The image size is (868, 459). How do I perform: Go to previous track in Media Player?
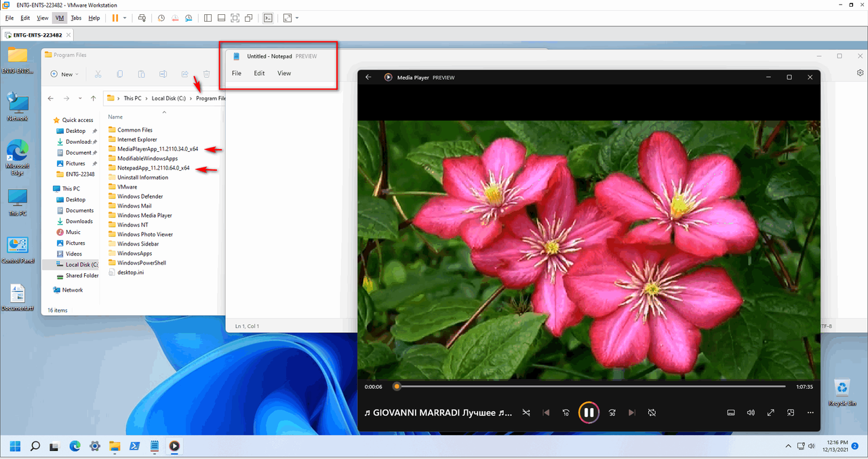pyautogui.click(x=546, y=412)
